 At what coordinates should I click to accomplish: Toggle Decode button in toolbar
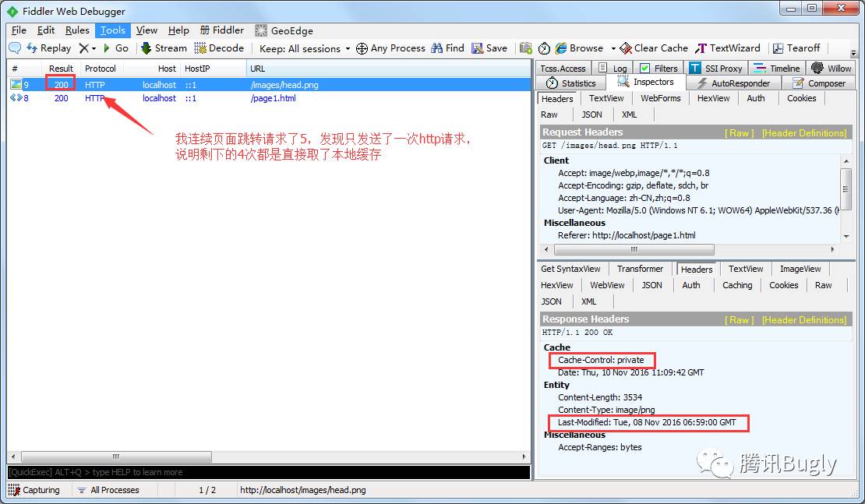pyautogui.click(x=219, y=48)
